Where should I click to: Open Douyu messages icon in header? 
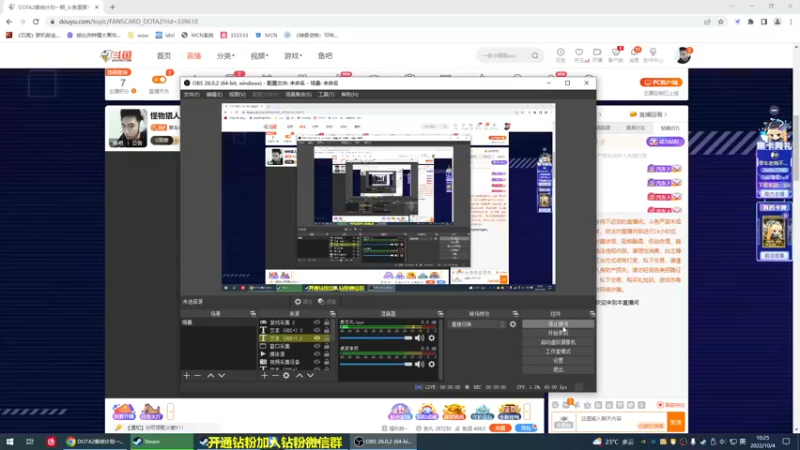[x=634, y=55]
